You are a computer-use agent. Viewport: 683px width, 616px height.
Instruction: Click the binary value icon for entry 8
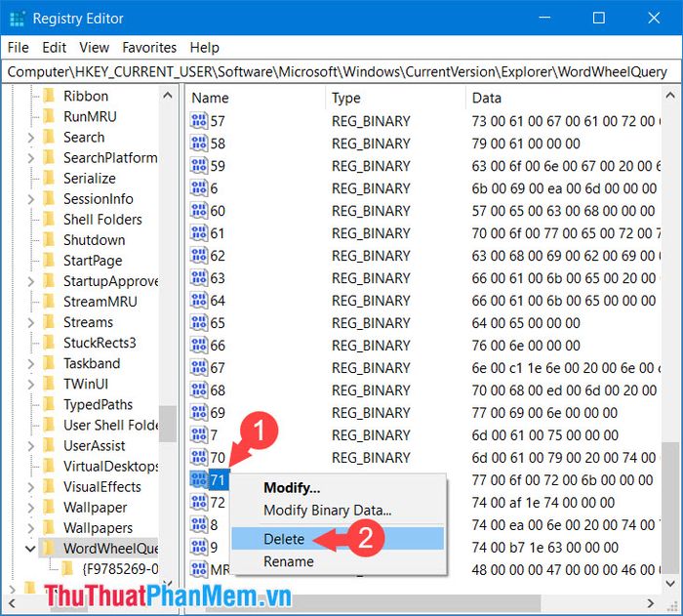pos(199,525)
